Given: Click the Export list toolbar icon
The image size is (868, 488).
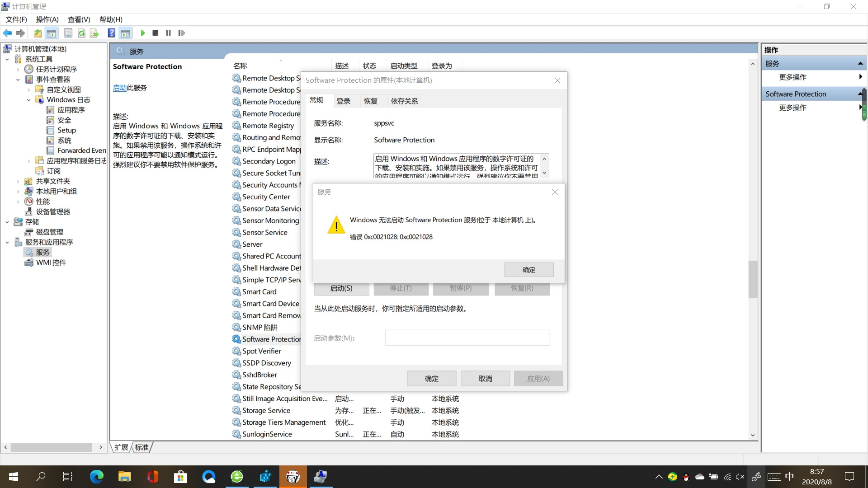Looking at the screenshot, I should point(94,33).
